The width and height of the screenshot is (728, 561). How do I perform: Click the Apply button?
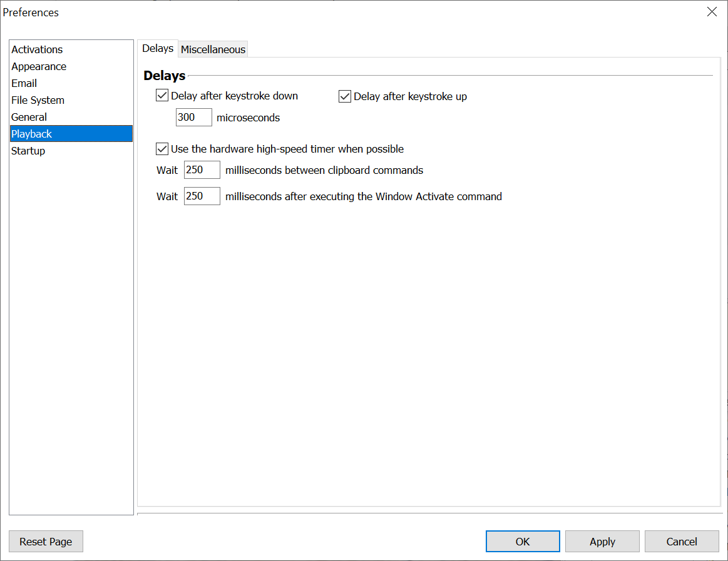pyautogui.click(x=602, y=542)
